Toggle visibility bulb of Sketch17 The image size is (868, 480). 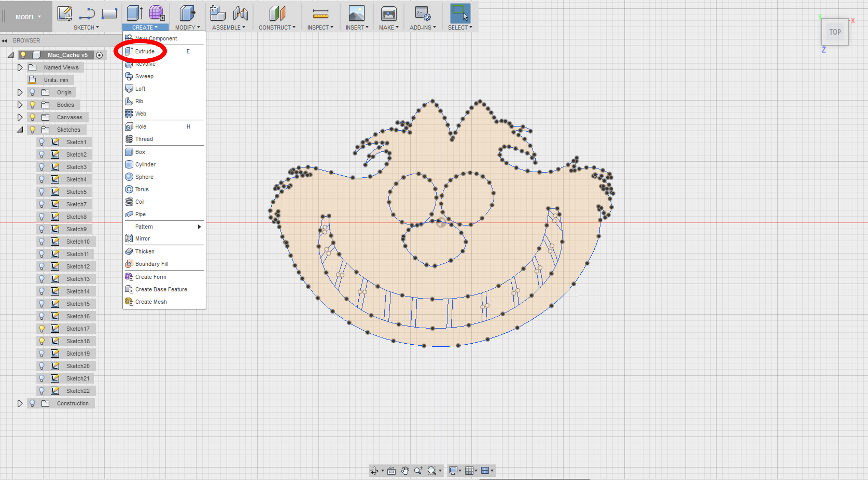tap(41, 329)
